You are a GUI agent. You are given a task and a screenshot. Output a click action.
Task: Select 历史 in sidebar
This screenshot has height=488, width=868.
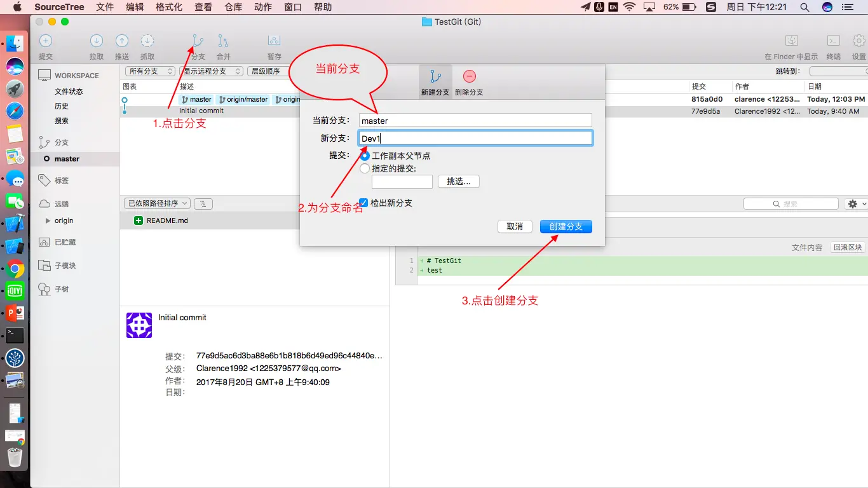coord(62,106)
